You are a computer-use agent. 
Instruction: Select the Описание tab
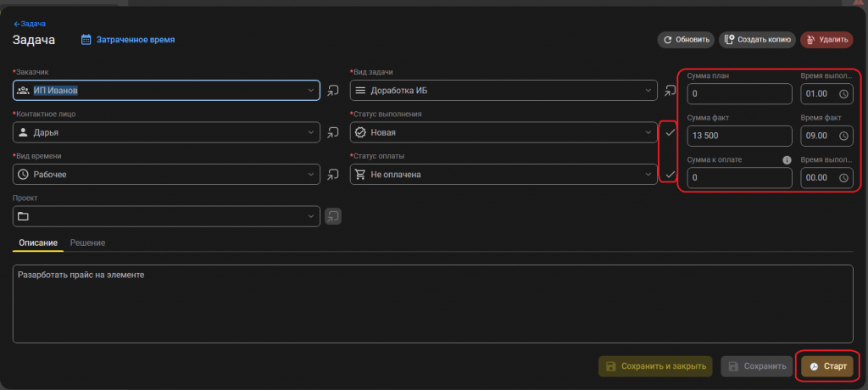[37, 243]
